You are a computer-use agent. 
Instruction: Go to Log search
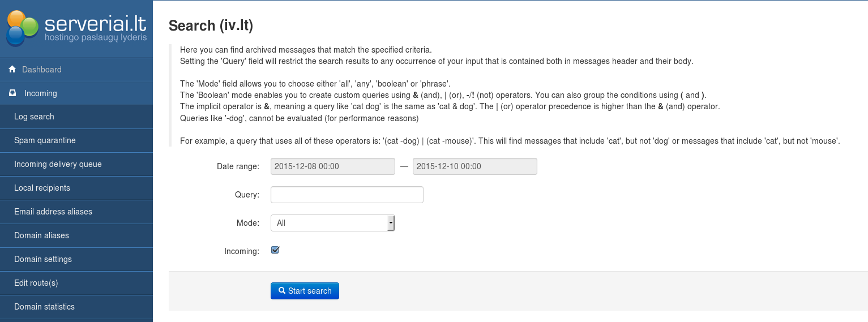click(34, 117)
